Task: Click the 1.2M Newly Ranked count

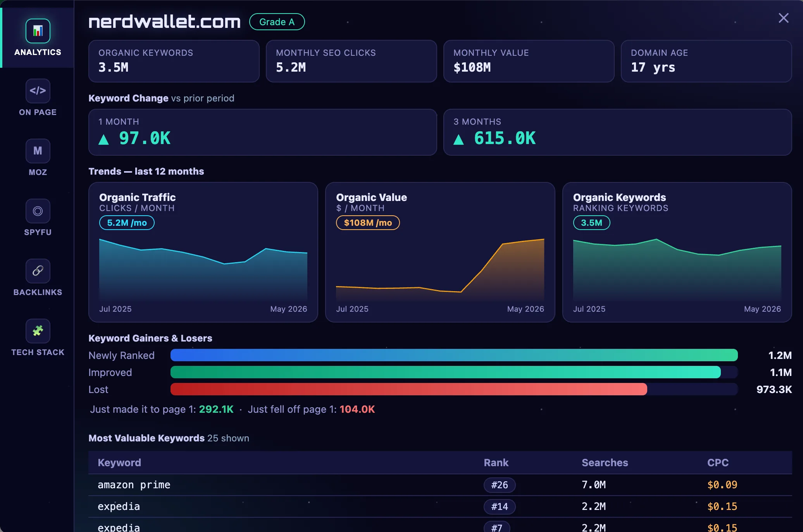Action: click(780, 355)
